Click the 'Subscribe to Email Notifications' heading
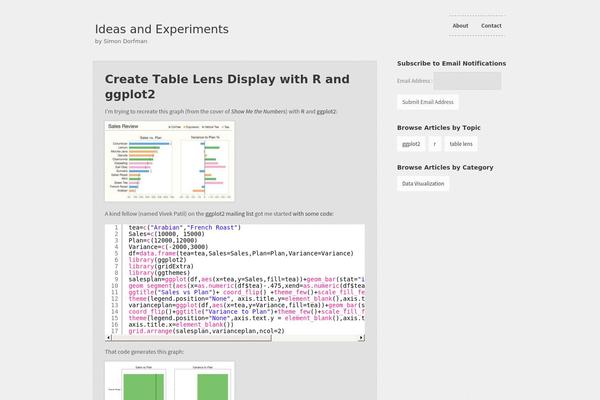 452,63
